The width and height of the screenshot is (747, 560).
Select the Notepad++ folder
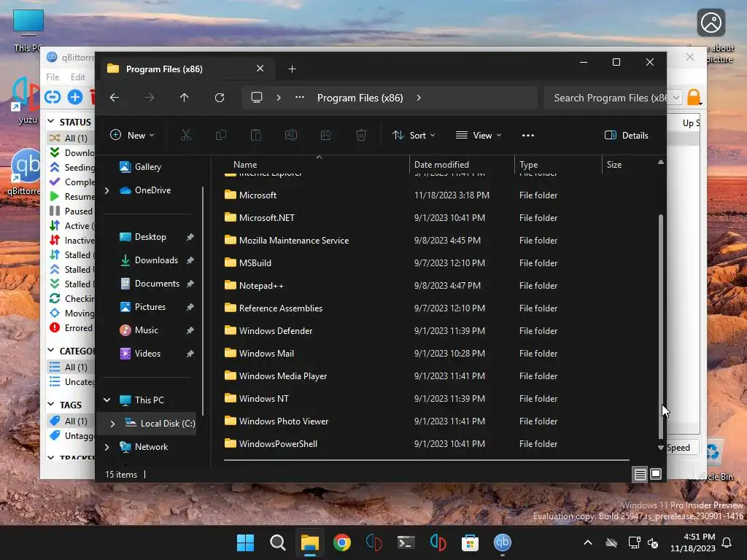point(261,286)
